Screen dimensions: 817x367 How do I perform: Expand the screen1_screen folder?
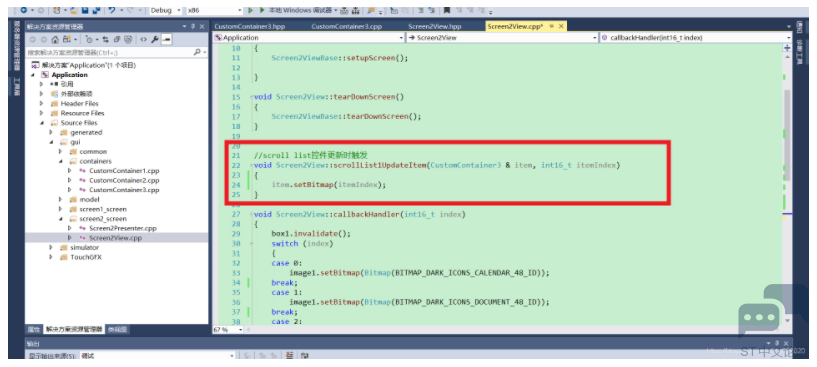click(x=60, y=209)
